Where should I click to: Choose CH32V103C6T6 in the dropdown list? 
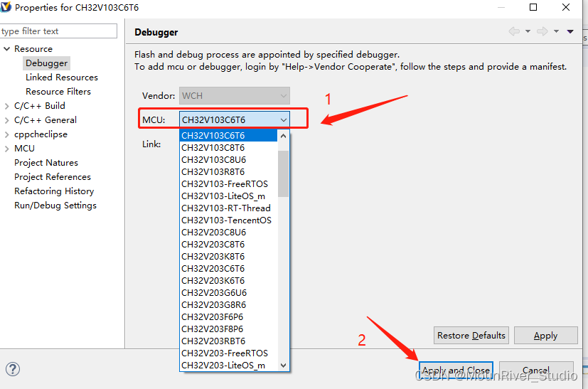(229, 135)
